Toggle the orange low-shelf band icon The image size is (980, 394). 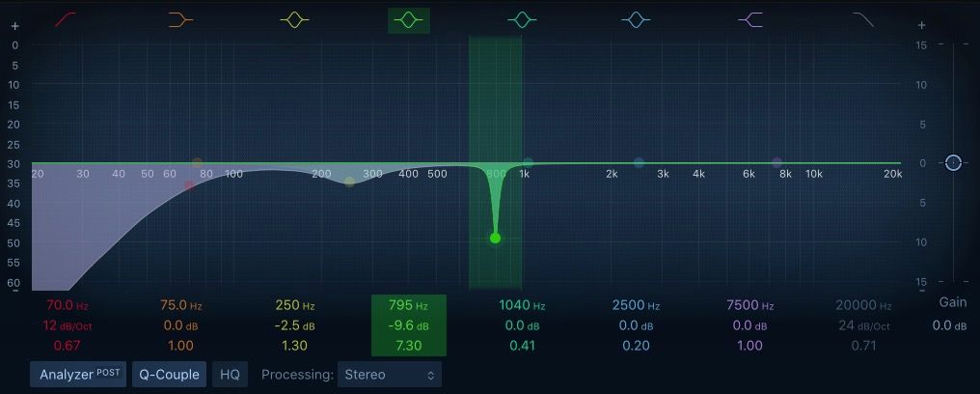point(180,20)
